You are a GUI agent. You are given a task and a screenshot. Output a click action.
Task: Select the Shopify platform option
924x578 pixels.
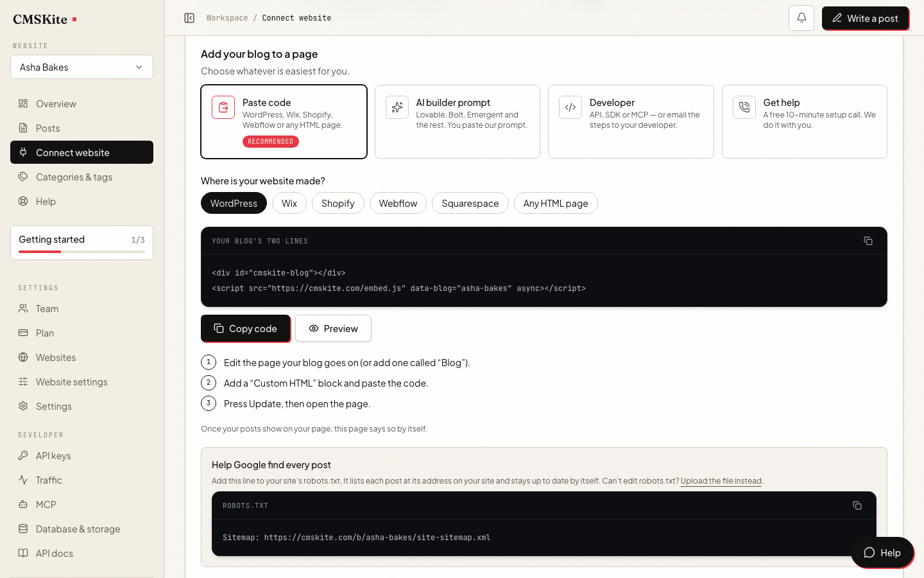point(338,203)
